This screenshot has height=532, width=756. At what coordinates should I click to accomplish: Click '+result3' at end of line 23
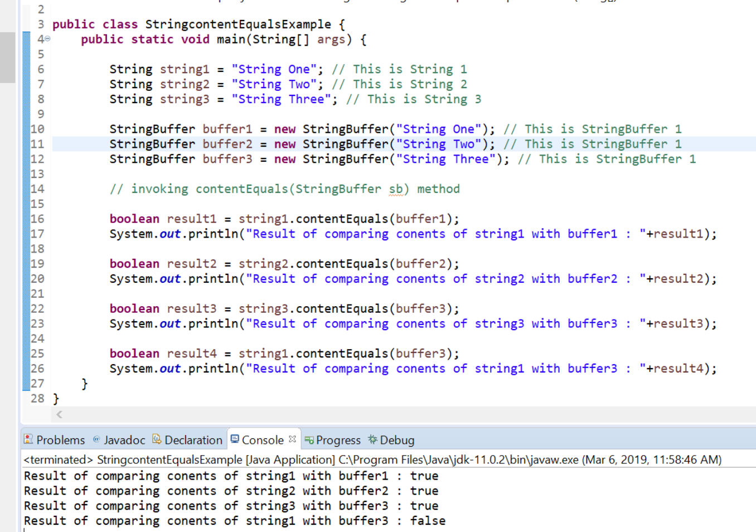(x=675, y=324)
